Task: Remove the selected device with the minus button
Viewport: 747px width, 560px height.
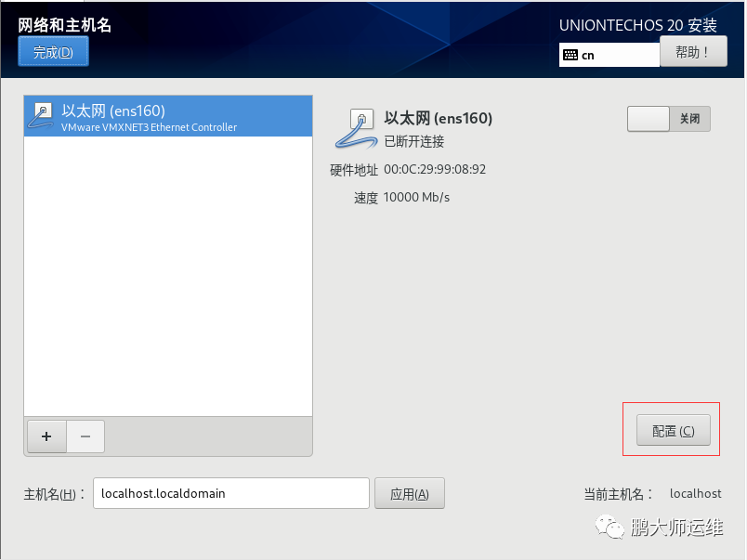Action: coord(85,436)
